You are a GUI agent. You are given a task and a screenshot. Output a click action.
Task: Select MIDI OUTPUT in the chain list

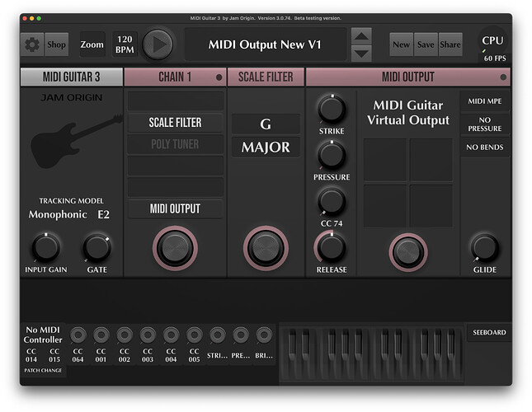pos(176,208)
